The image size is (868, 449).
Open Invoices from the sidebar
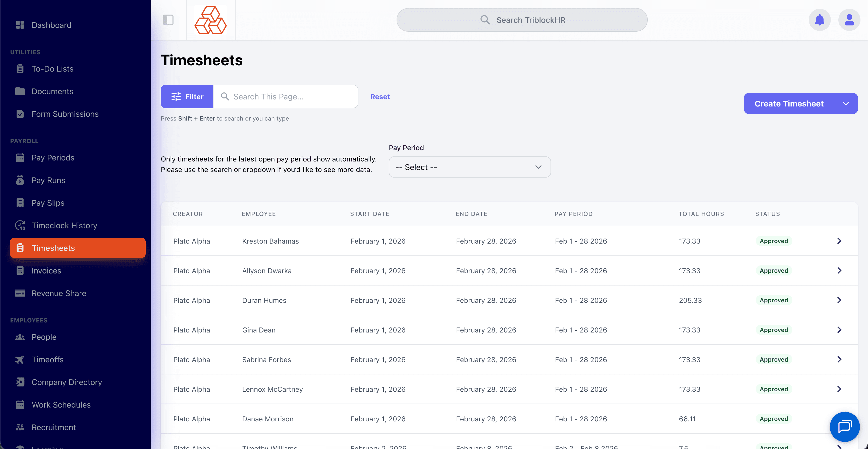[x=46, y=270]
